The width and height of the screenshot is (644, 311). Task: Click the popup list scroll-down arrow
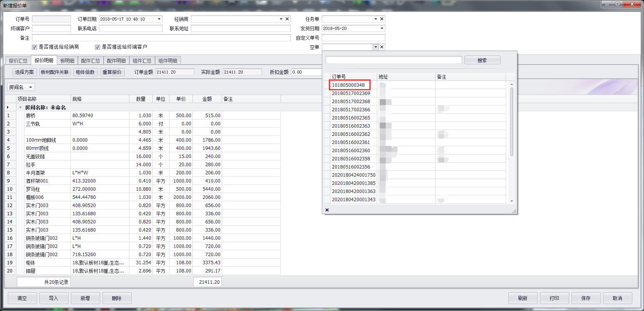click(x=512, y=201)
